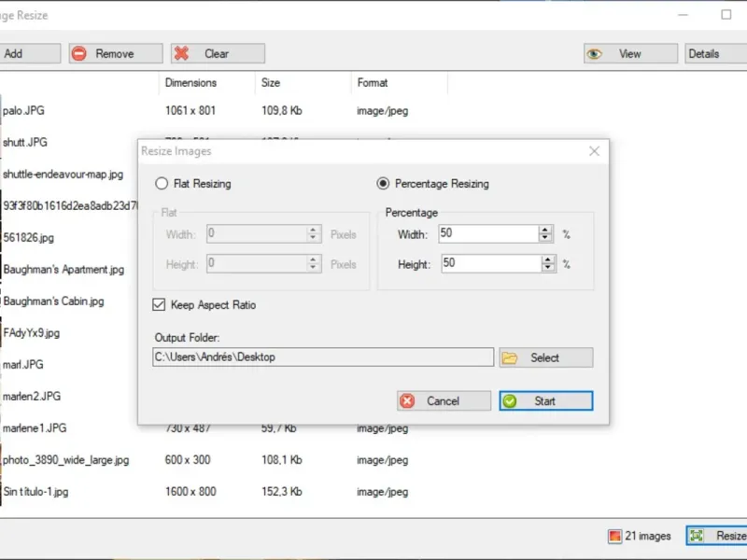
Task: Click the green Resize icon in status bar
Action: pyautogui.click(x=697, y=536)
